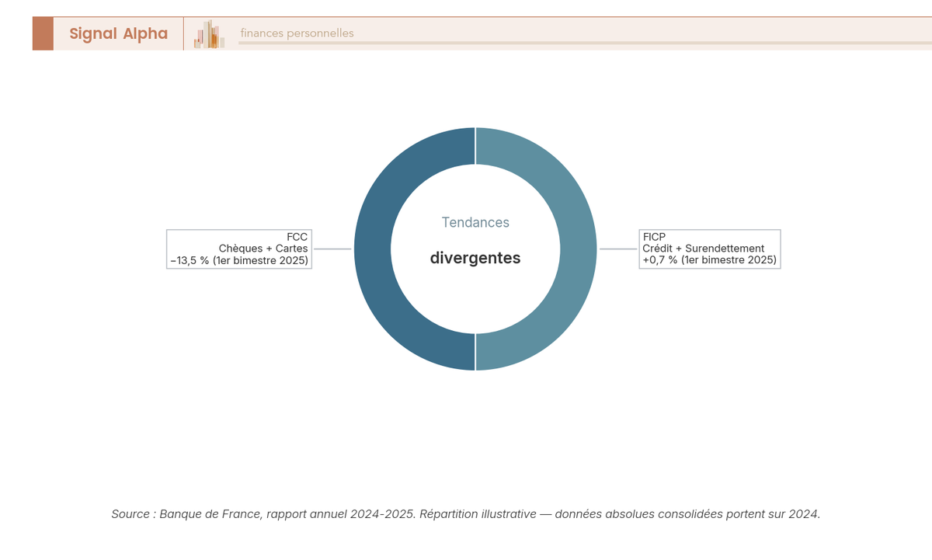This screenshot has width=932, height=560.
Task: Click the center of the donut chart
Action: click(x=475, y=249)
